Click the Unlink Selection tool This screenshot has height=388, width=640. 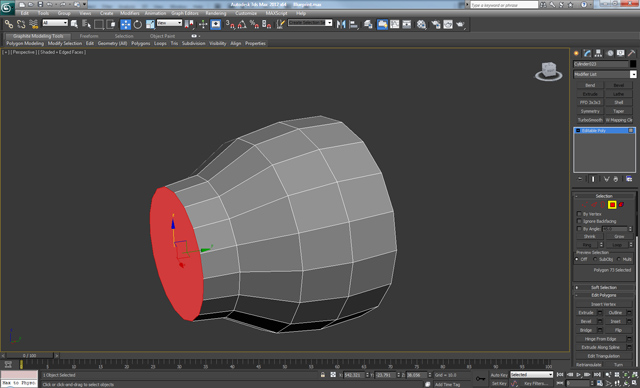[x=21, y=24]
